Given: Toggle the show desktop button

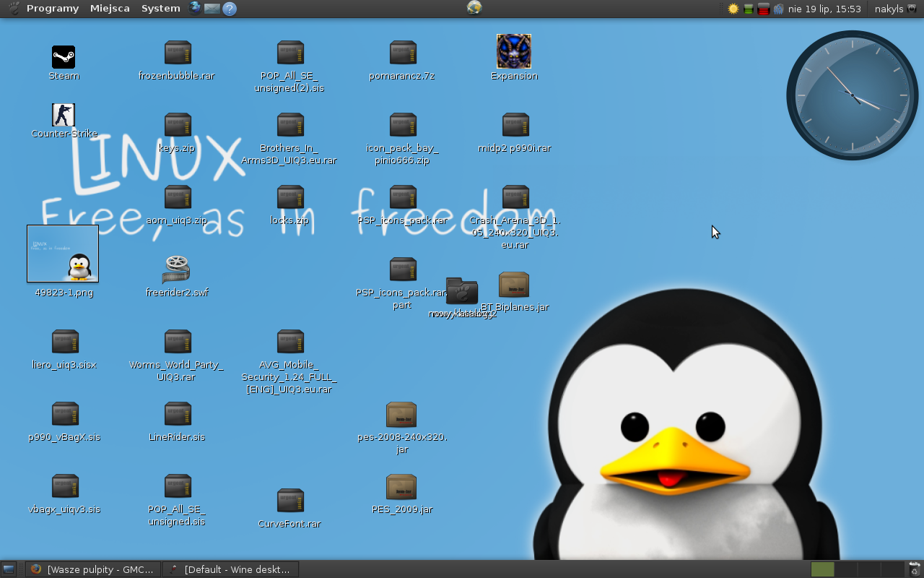Looking at the screenshot, I should pos(9,569).
